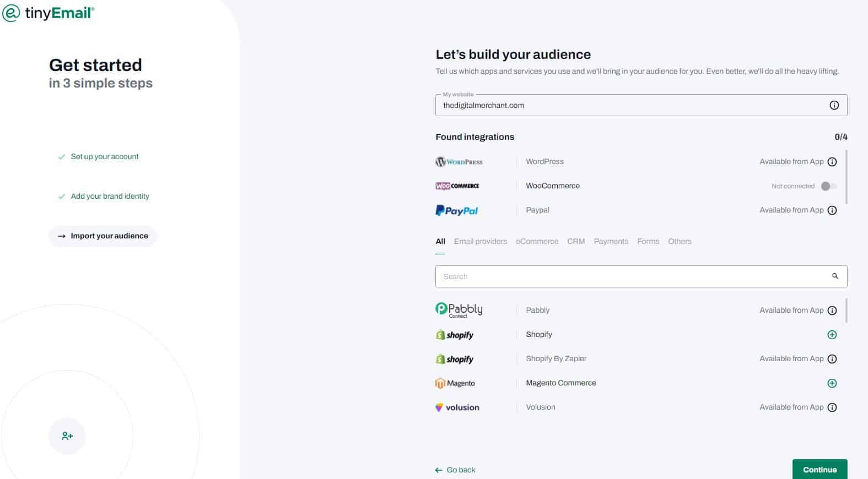The width and height of the screenshot is (868, 479).
Task: Click the Volusion name text
Action: pos(541,407)
